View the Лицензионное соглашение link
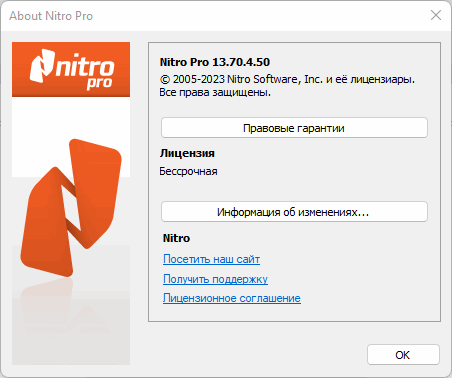Screen dimensions: 452x378 [232, 298]
